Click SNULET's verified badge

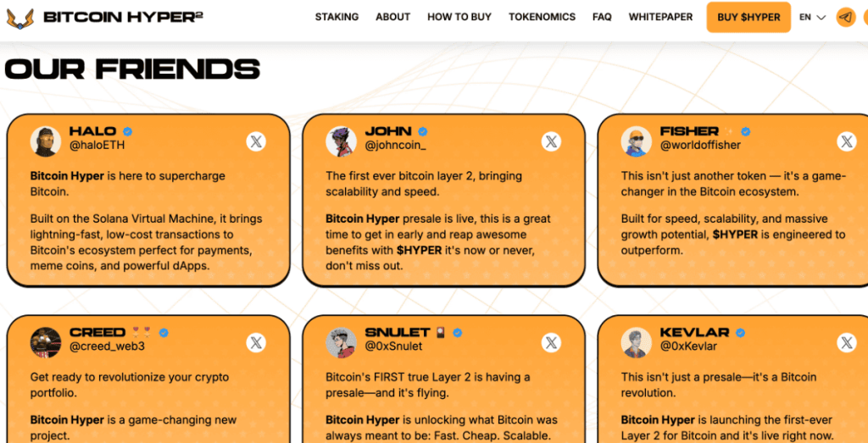coord(457,333)
